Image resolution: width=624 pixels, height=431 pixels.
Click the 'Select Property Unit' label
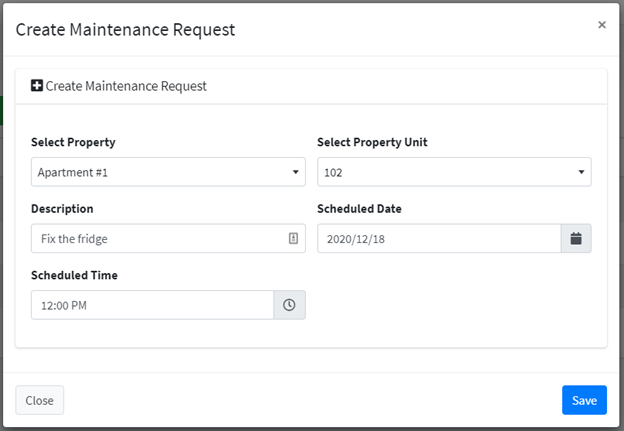[372, 142]
